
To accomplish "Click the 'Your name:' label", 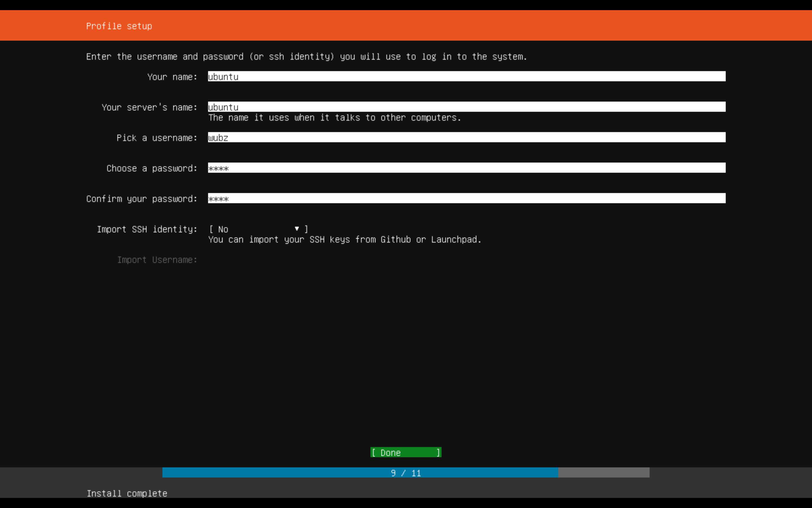I will click(172, 77).
